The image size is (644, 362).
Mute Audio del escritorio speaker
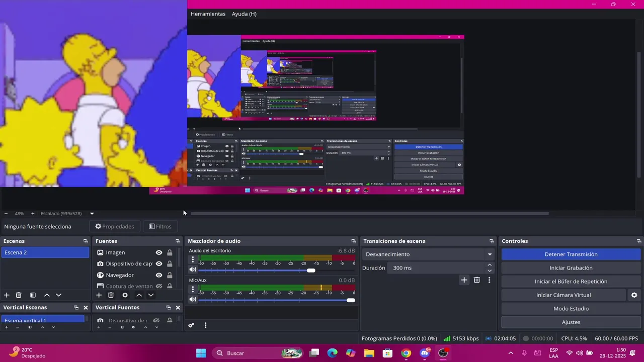[x=193, y=269]
